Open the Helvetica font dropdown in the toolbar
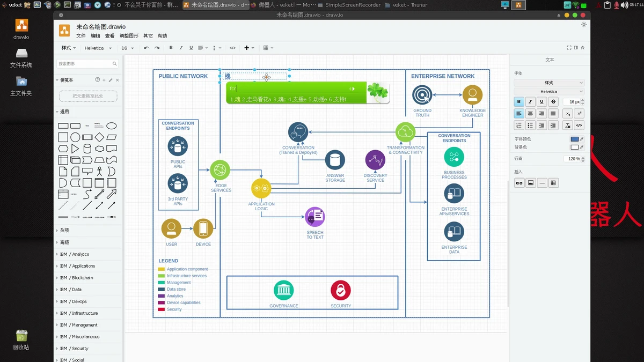Image resolution: width=644 pixels, height=362 pixels. [x=98, y=48]
